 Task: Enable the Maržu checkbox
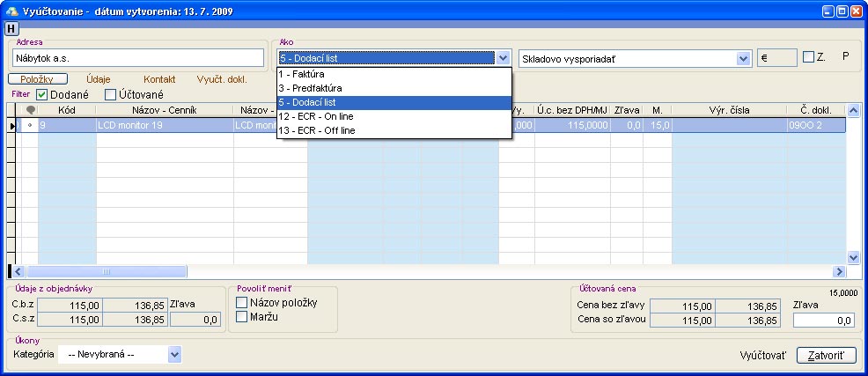tap(242, 317)
